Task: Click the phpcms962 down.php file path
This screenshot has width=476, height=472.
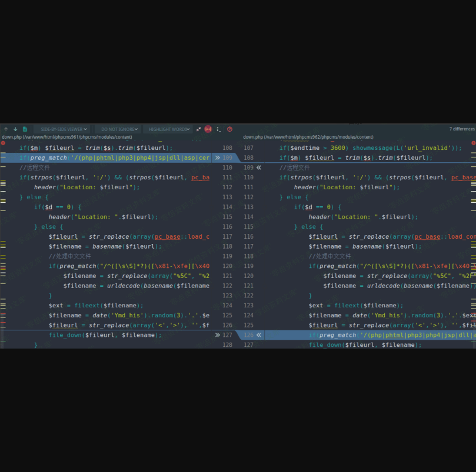Action: pos(308,137)
